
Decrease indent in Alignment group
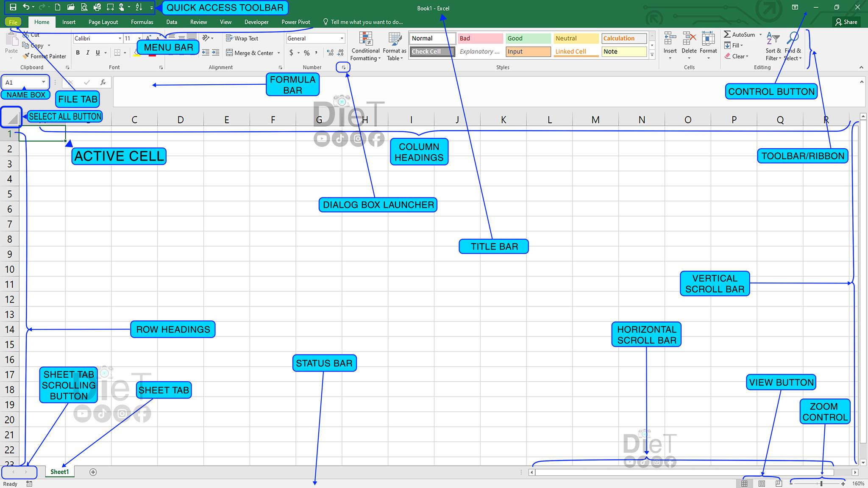206,53
